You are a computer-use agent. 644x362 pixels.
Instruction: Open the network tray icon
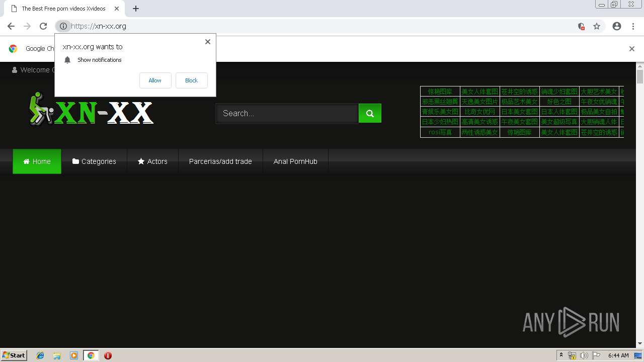click(x=572, y=355)
